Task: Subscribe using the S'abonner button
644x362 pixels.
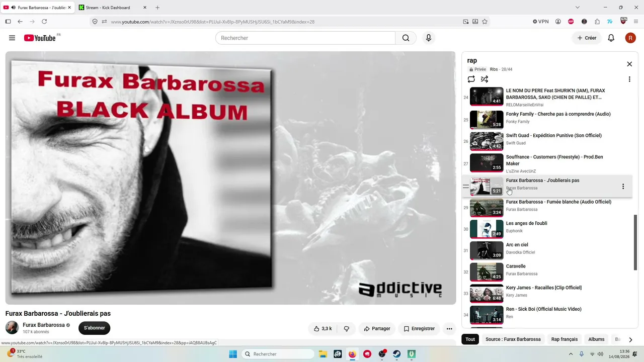Action: tap(94, 328)
